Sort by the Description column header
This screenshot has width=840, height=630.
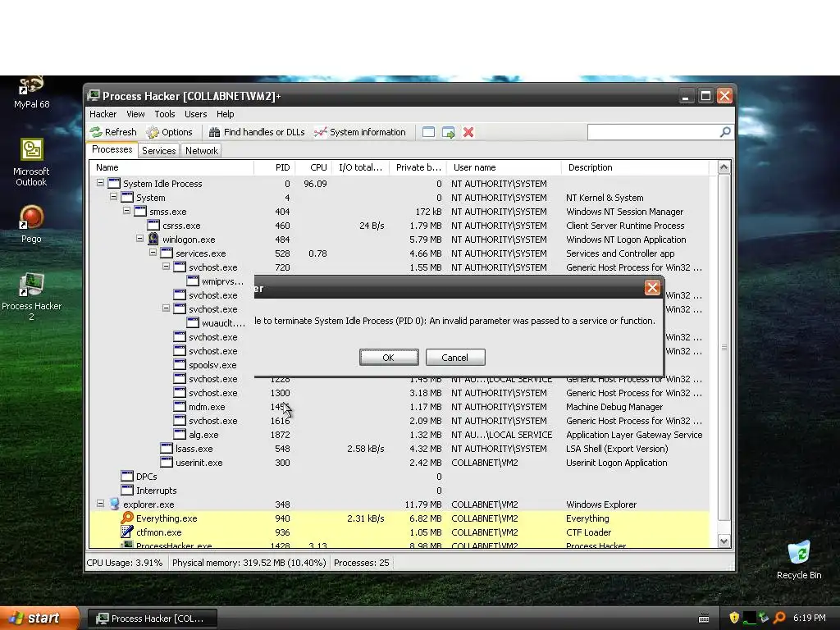point(635,167)
